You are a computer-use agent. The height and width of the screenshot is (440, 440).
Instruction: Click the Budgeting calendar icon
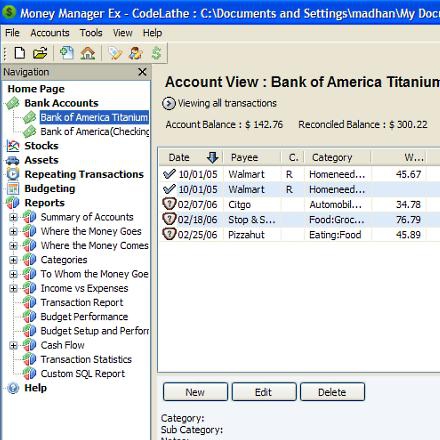[13, 189]
